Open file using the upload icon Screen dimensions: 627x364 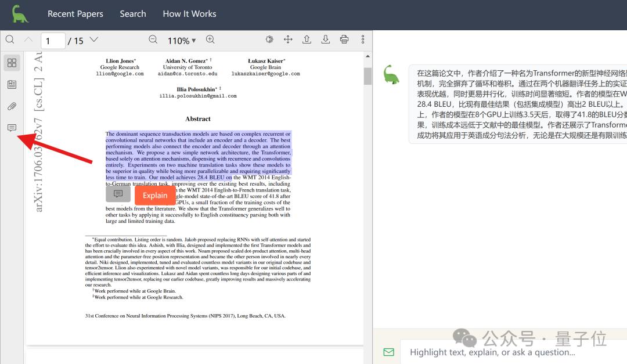coord(307,39)
